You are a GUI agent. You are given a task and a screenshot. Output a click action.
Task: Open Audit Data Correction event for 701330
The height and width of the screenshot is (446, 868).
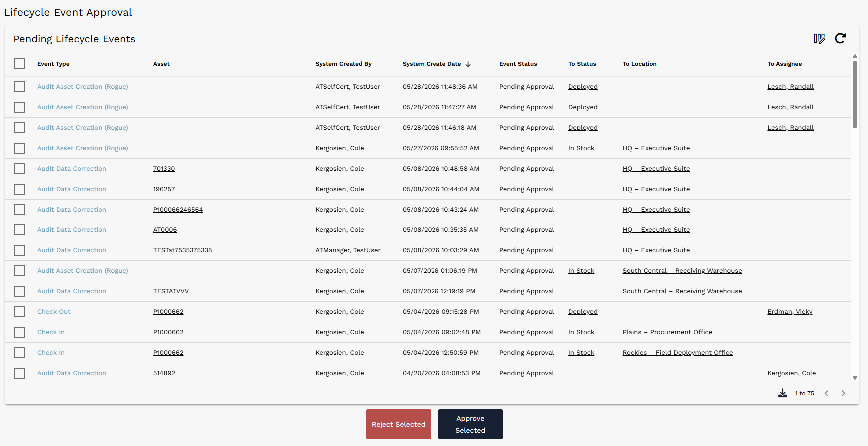[x=71, y=169]
